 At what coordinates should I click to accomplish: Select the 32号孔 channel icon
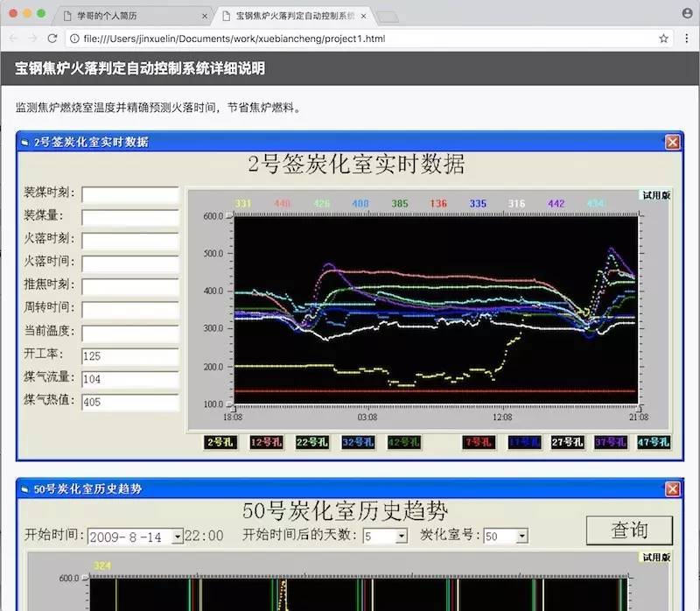point(358,443)
